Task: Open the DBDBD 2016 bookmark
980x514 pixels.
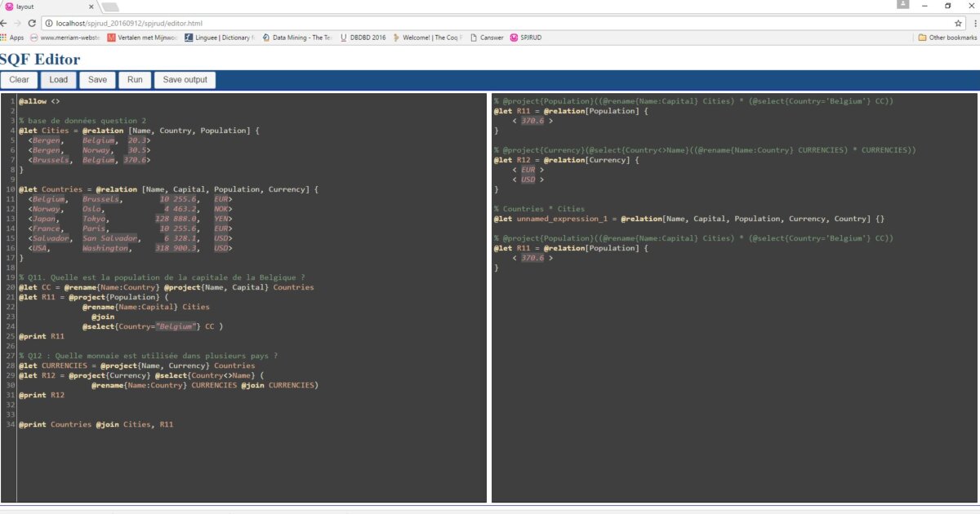Action: click(363, 38)
